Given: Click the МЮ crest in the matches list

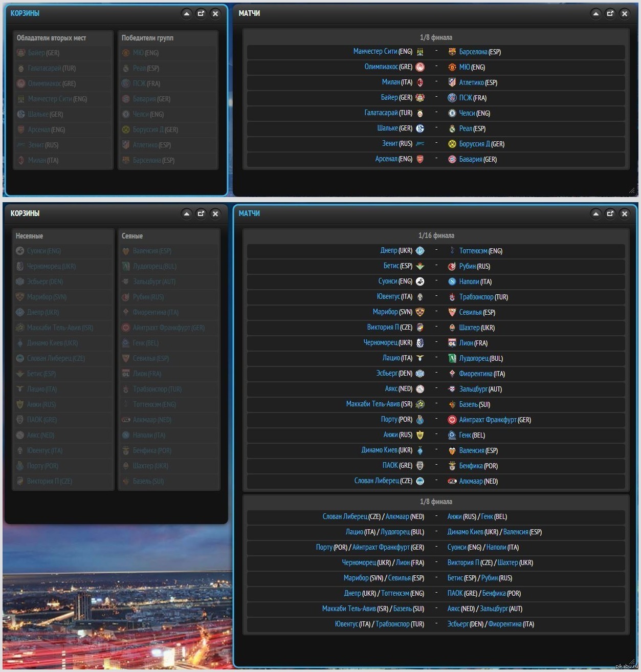Looking at the screenshot, I should pos(452,67).
